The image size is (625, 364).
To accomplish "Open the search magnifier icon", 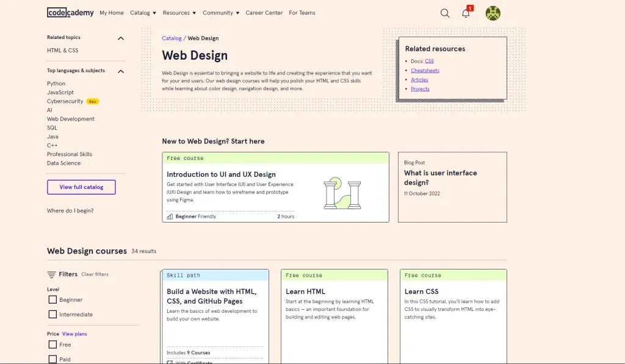I will [x=445, y=13].
